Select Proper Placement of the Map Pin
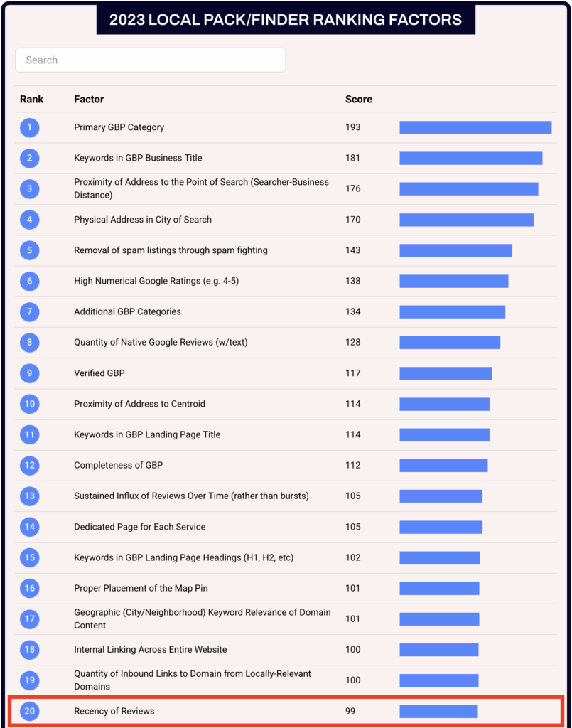Image resolution: width=572 pixels, height=728 pixels. (x=141, y=589)
